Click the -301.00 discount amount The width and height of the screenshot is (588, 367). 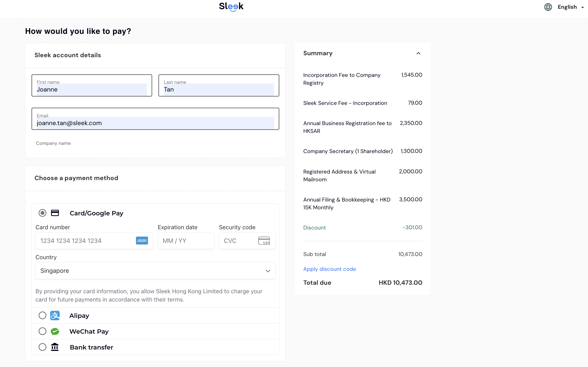[412, 227]
